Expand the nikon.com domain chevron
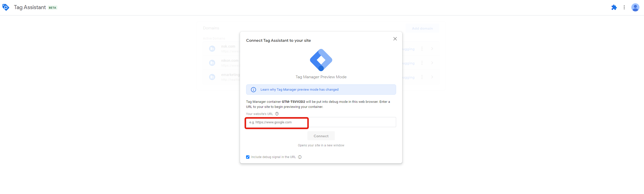This screenshot has width=644, height=194. pyautogui.click(x=432, y=63)
